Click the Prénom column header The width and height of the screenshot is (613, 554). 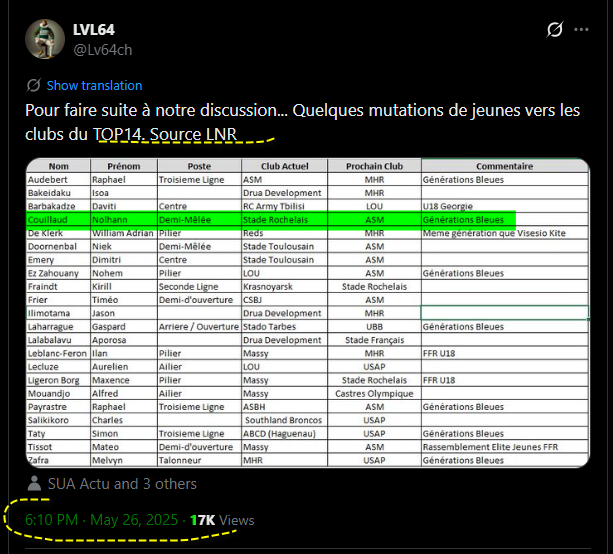(124, 166)
